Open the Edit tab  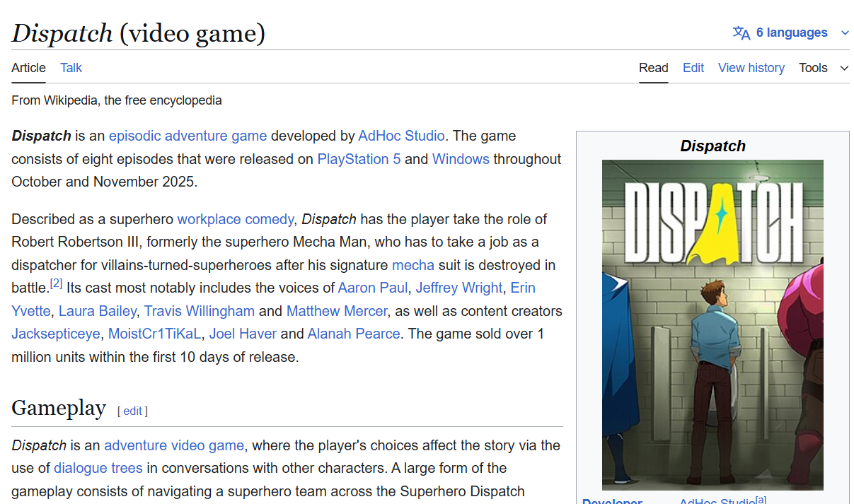click(x=693, y=68)
